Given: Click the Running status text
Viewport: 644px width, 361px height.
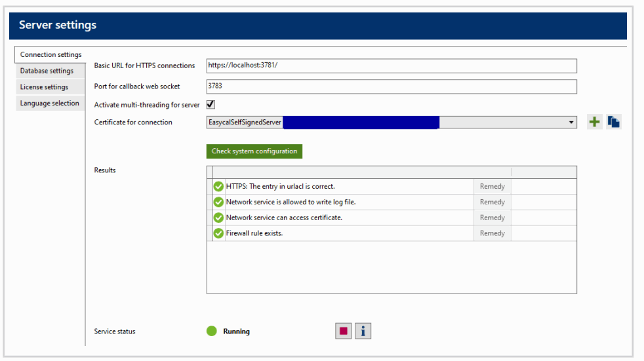Looking at the screenshot, I should pos(236,332).
